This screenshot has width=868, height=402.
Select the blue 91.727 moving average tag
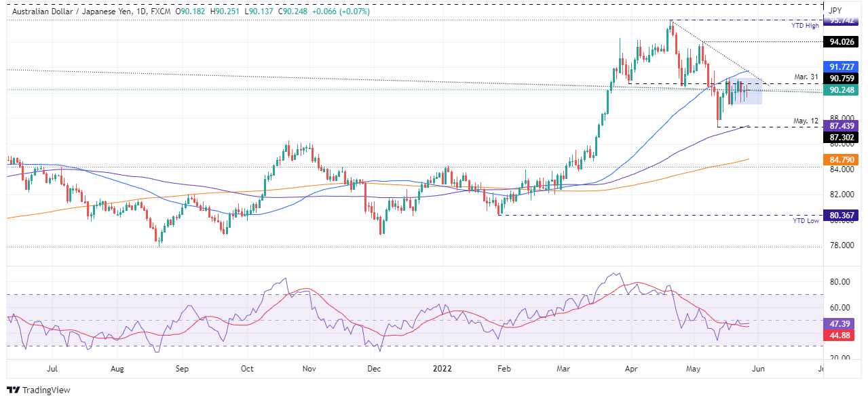pyautogui.click(x=842, y=67)
